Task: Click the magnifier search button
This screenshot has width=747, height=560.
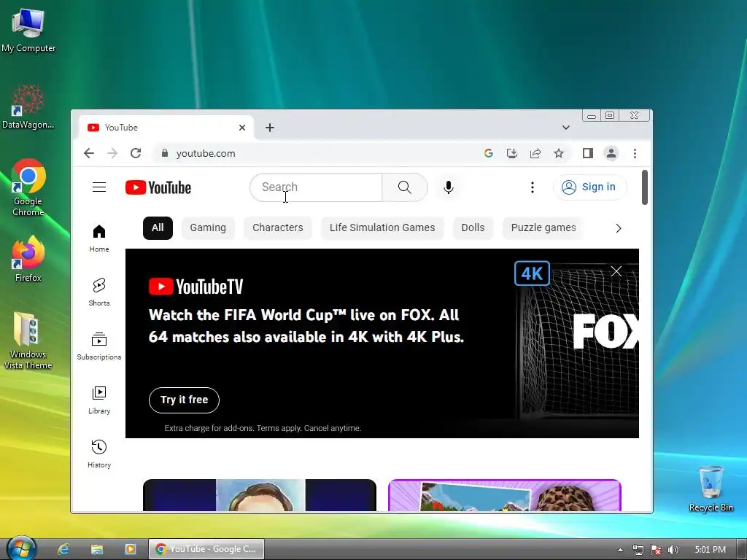Action: coord(404,187)
